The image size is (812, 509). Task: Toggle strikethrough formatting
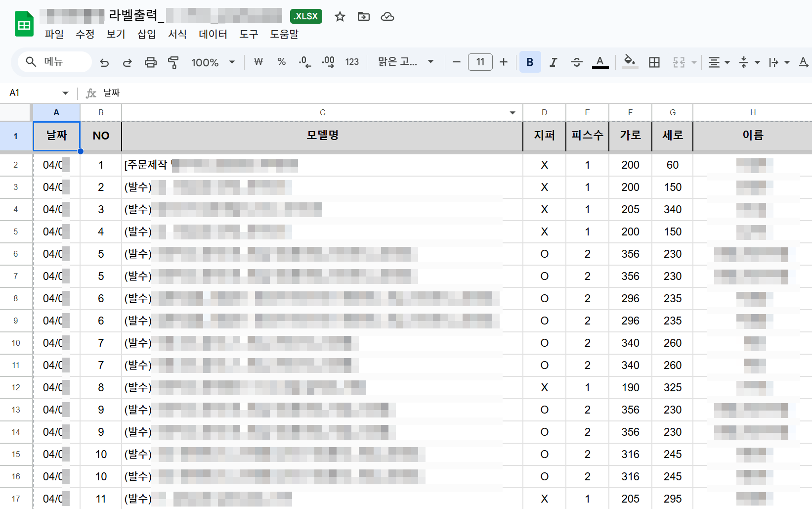tap(576, 62)
